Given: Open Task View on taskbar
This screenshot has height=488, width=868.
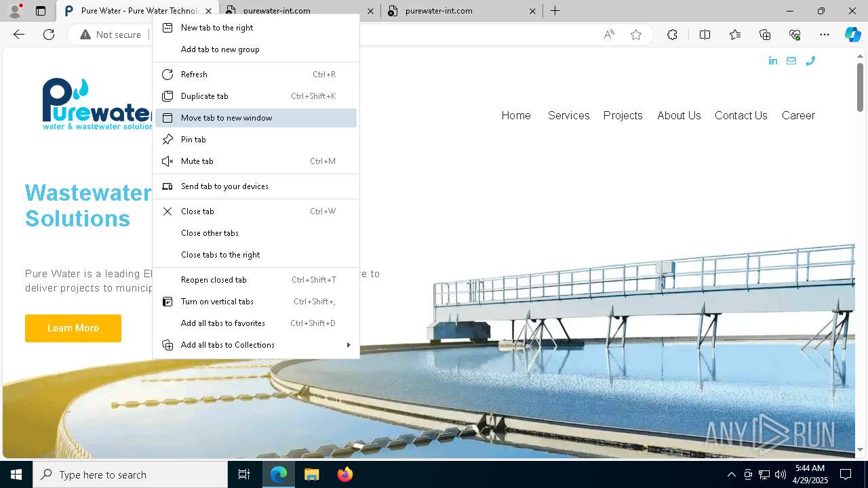Looking at the screenshot, I should (x=244, y=474).
